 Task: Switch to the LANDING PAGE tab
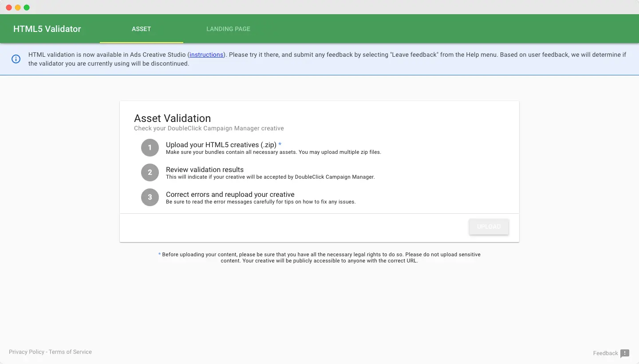tap(228, 28)
